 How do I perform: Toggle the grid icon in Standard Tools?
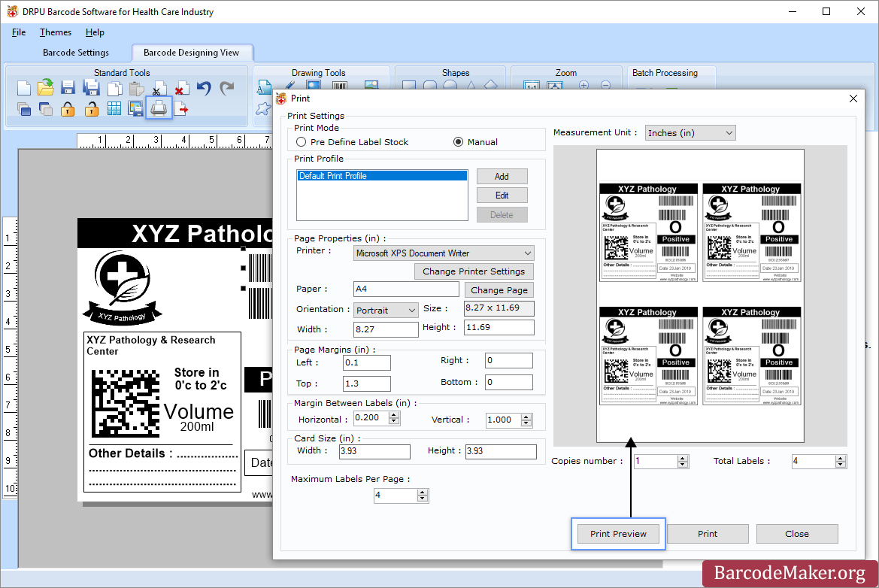114,109
